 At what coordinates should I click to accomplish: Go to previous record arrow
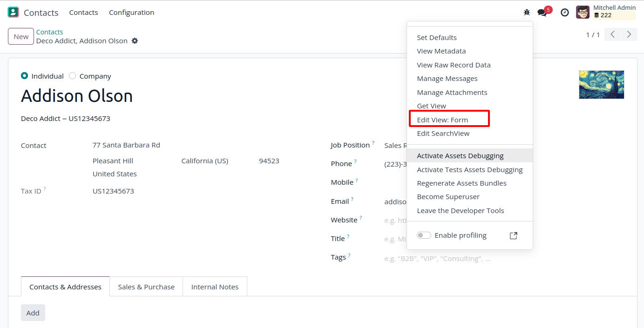[x=613, y=34]
